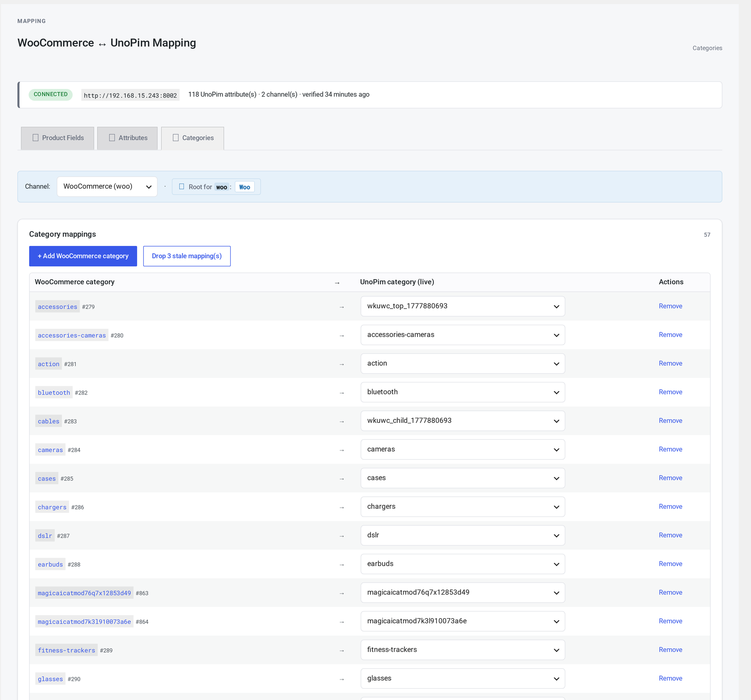Expand the cases category dropdown
Screen dimensions: 751x700
pyautogui.click(x=463, y=478)
